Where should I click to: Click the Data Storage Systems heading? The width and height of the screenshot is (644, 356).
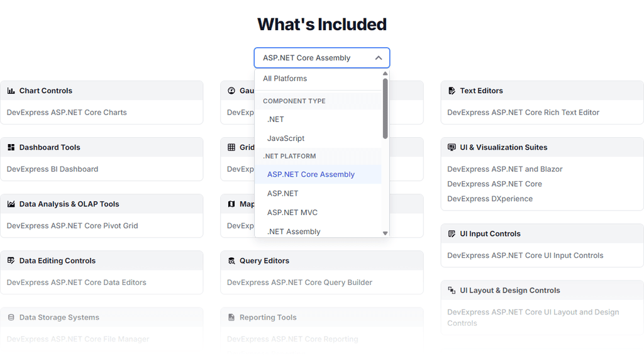(59, 318)
